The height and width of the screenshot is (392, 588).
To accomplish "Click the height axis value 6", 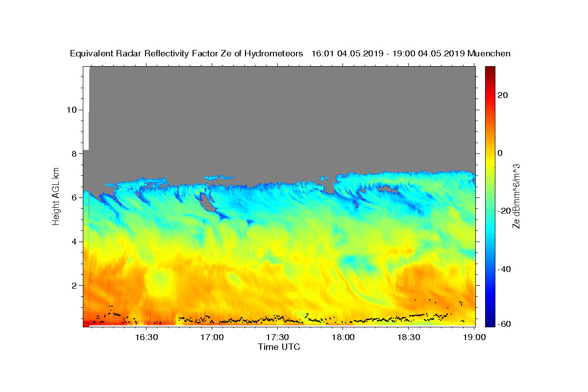I will [x=74, y=197].
